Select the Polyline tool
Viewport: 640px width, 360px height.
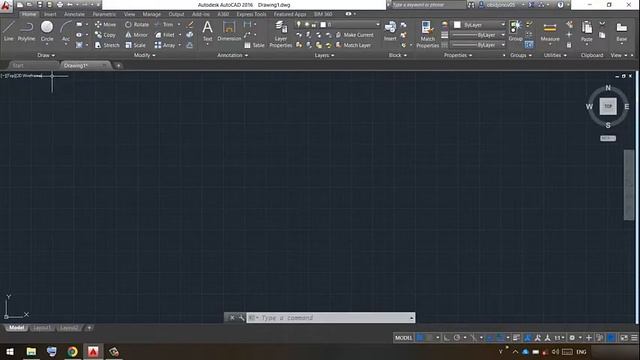(x=26, y=31)
